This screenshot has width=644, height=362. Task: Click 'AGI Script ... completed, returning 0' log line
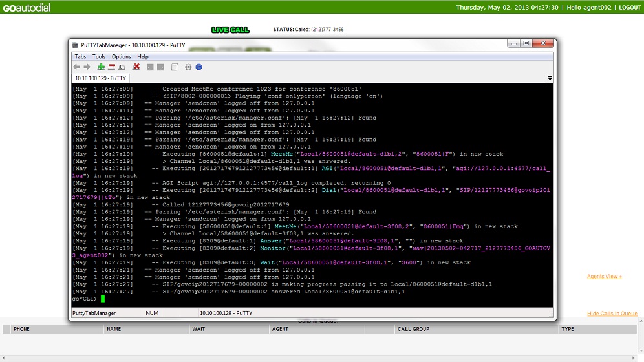point(231,183)
